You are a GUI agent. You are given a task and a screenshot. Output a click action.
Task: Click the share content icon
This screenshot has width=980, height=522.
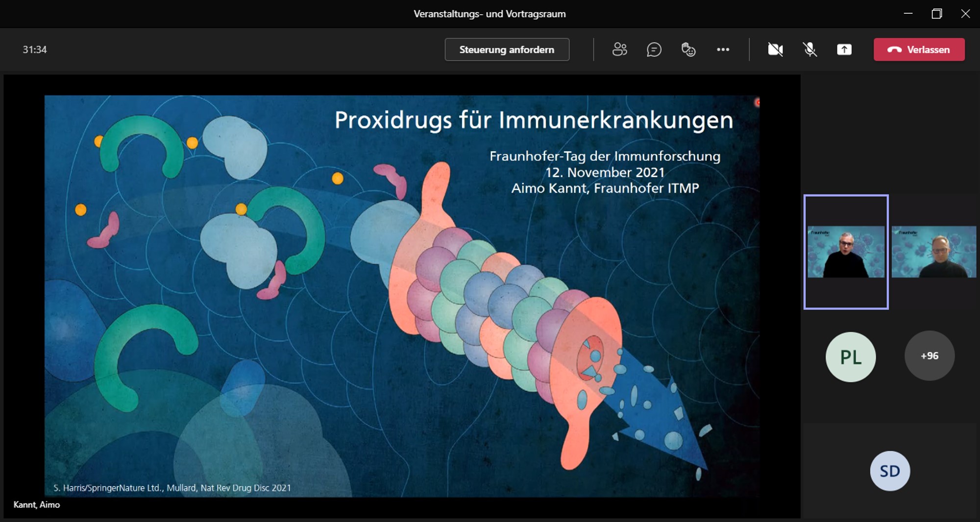point(844,49)
